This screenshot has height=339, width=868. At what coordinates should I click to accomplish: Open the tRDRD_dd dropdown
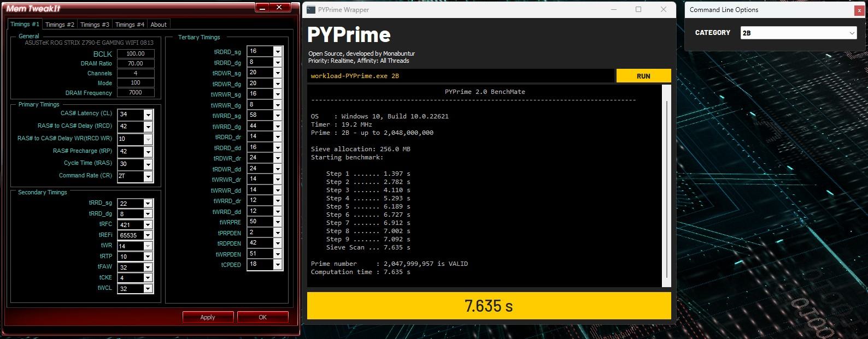(x=278, y=147)
